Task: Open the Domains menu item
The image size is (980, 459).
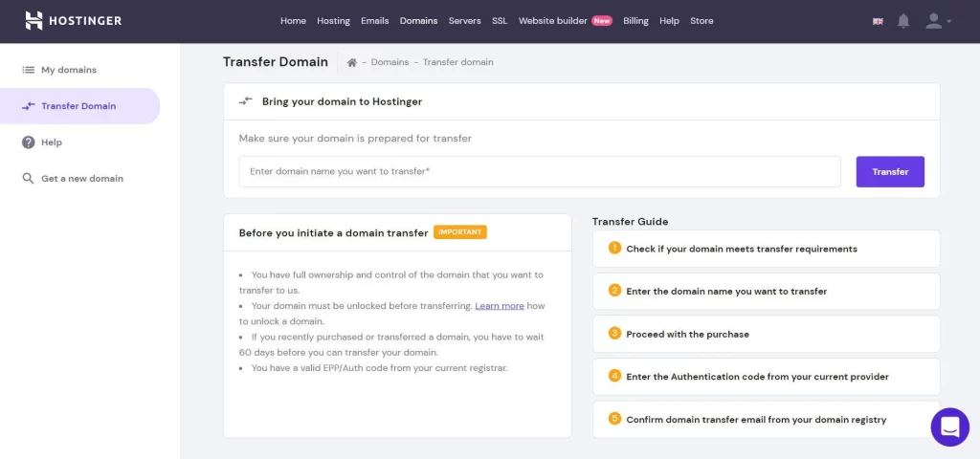Action: (419, 21)
